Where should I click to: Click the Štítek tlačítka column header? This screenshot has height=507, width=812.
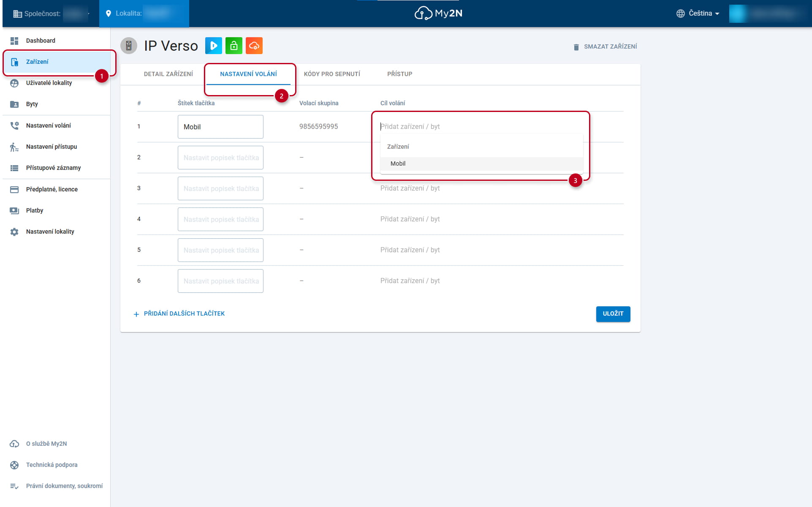196,103
